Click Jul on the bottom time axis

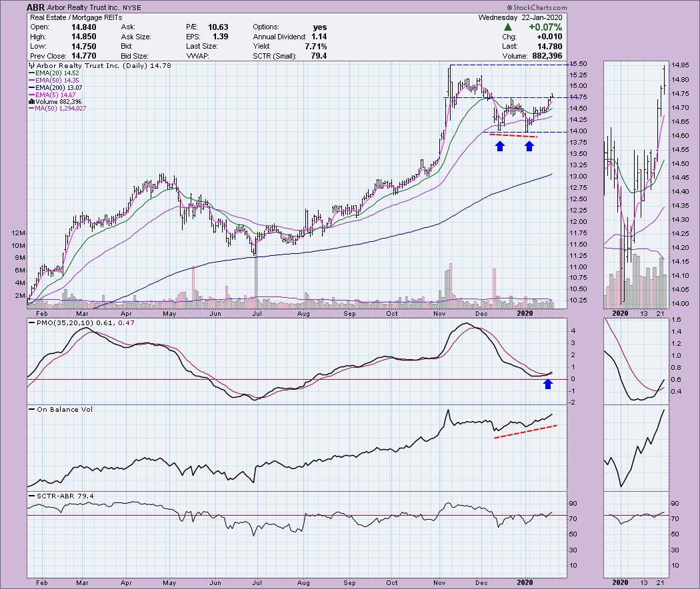(257, 583)
